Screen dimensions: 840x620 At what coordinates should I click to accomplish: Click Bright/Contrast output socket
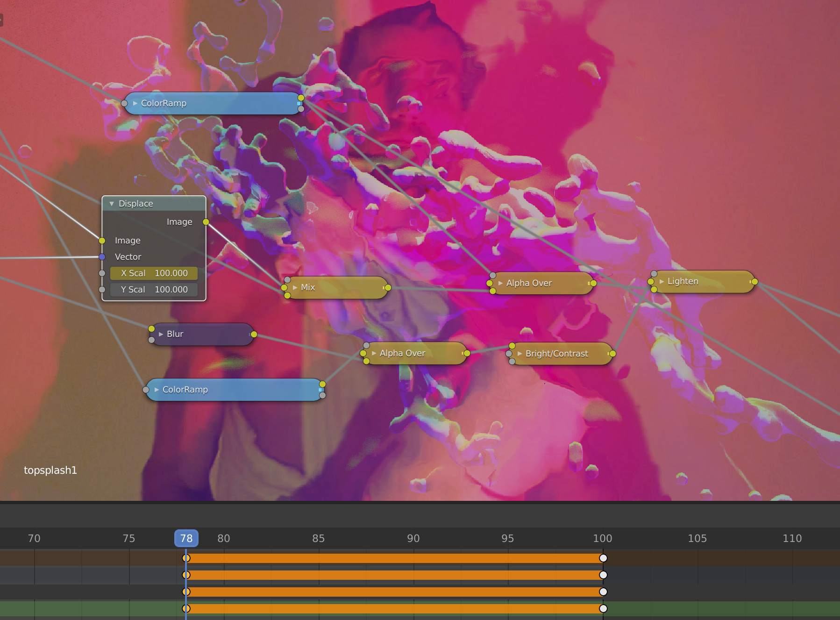[612, 354]
